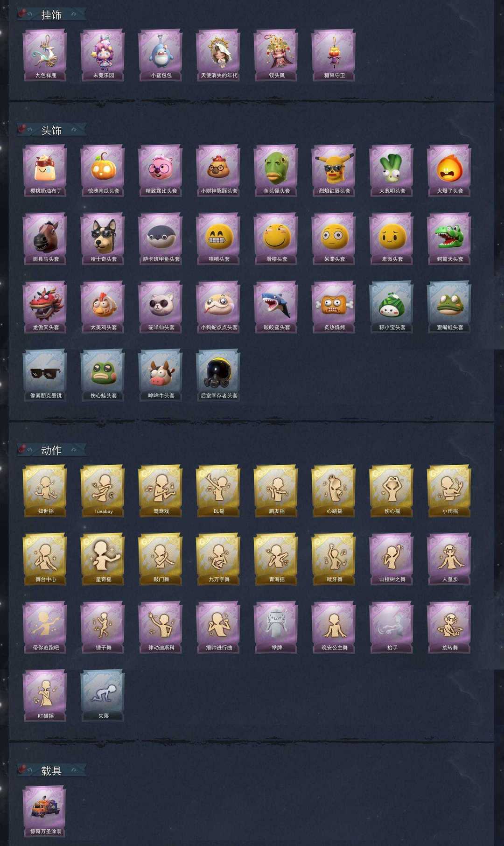
Task: Choose the 惊魂南瓜头套 pumpkin headgear
Action: coord(103,170)
